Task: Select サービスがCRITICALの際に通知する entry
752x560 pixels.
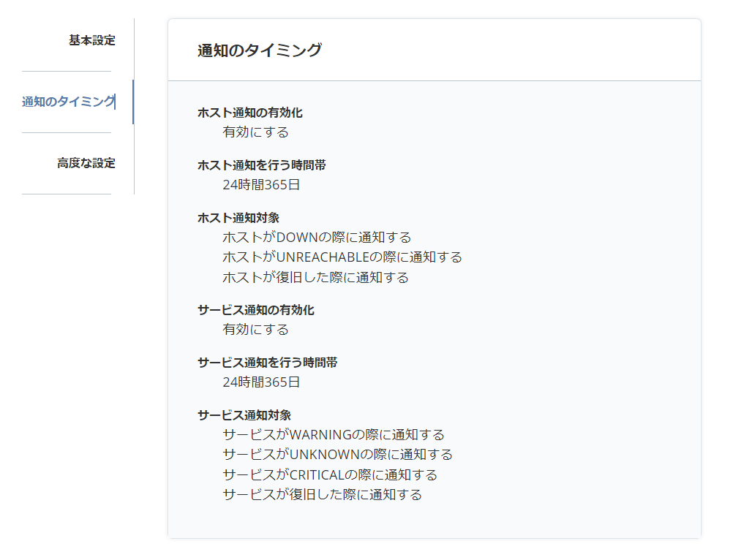Action: pyautogui.click(x=328, y=474)
